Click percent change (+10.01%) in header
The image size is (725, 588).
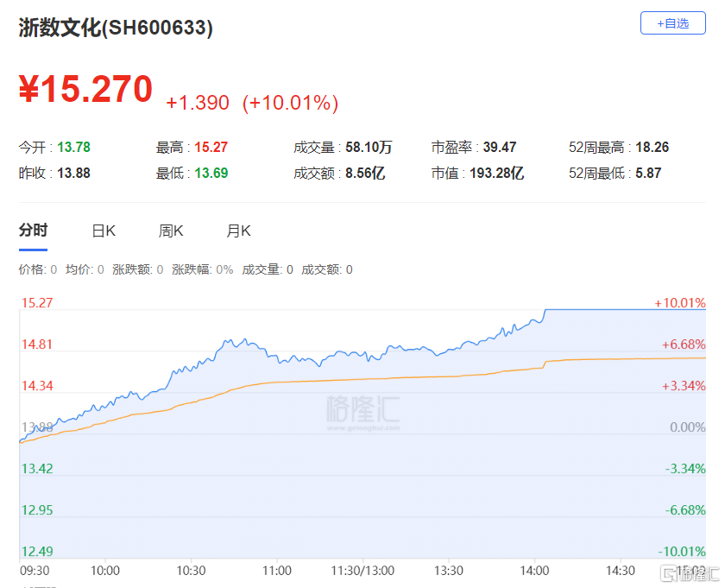pos(290,103)
